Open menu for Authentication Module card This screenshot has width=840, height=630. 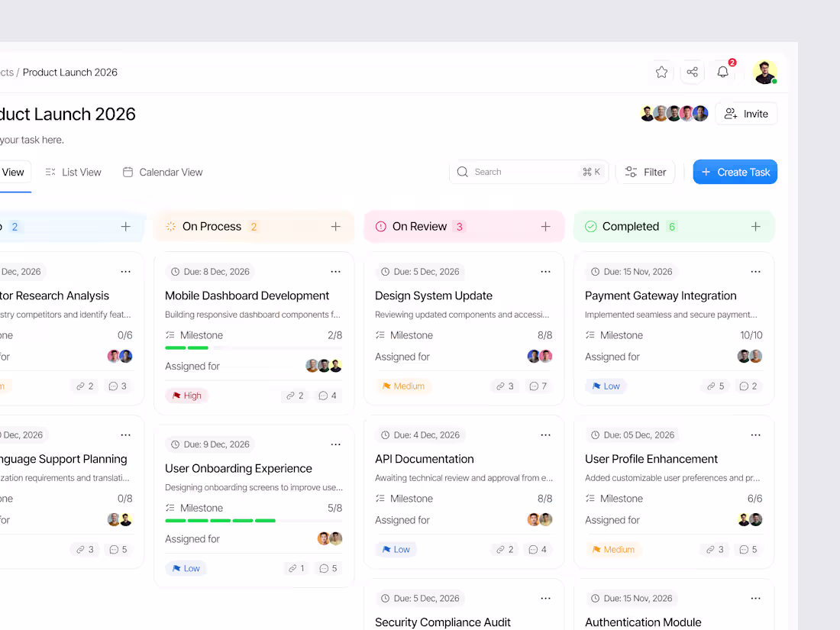(756, 599)
